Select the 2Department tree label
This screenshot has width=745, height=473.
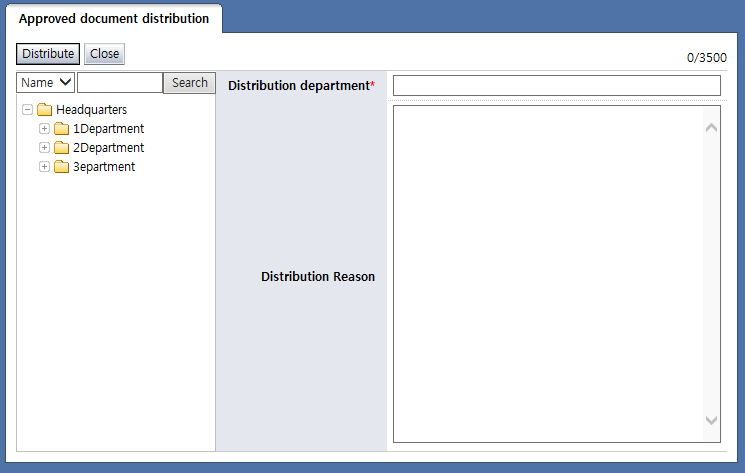click(x=108, y=148)
